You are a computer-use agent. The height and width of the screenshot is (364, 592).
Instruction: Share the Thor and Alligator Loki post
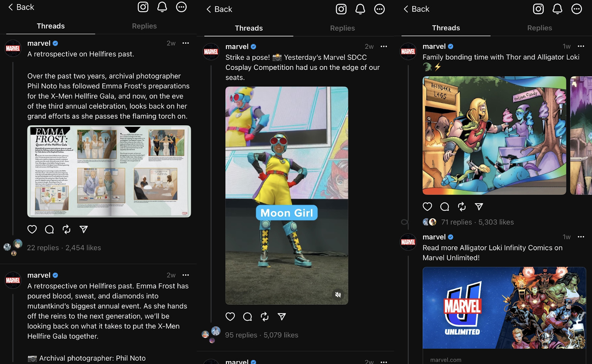(479, 206)
